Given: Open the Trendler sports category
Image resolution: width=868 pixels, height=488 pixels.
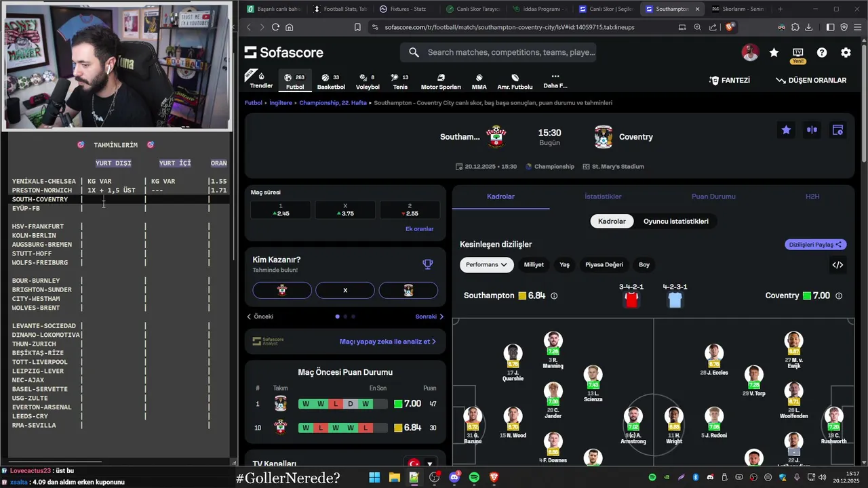Looking at the screenshot, I should click(x=261, y=79).
